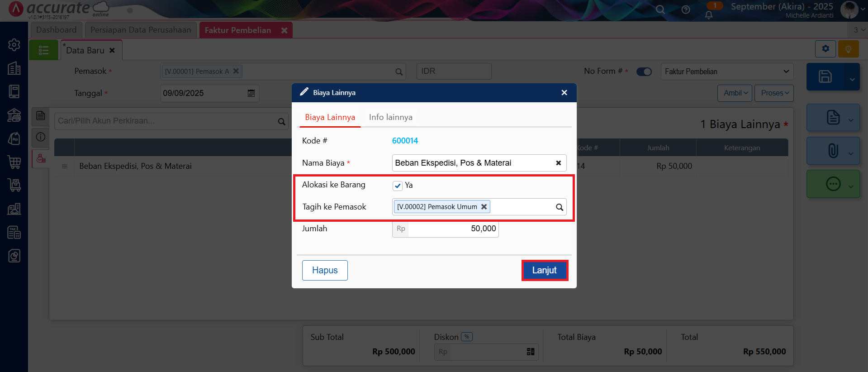
Task: Click the notification bell icon
Action: click(x=709, y=15)
